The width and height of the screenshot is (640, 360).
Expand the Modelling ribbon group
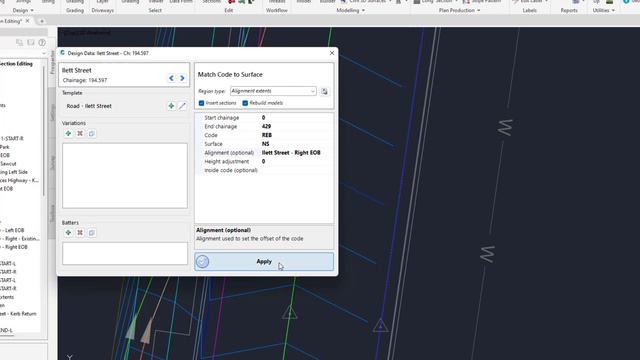[x=351, y=10]
